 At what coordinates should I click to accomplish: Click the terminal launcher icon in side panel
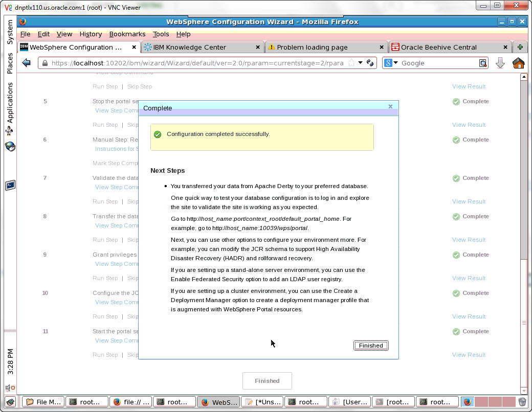click(x=10, y=185)
